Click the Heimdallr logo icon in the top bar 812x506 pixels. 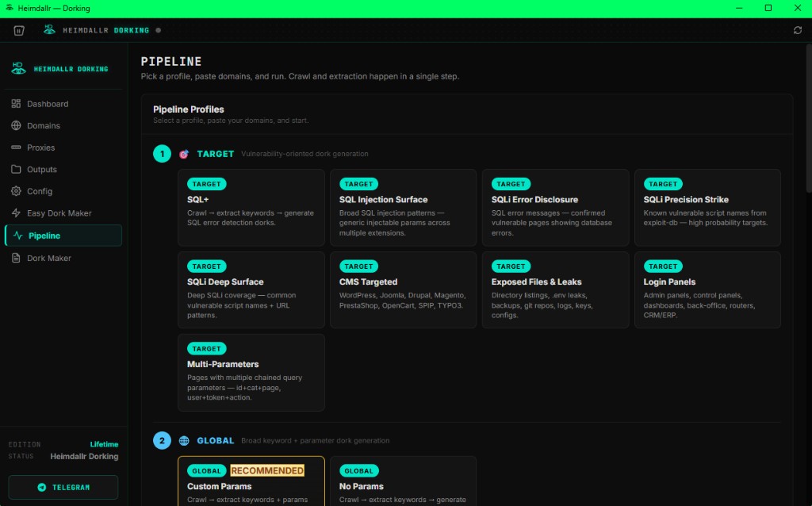coord(49,30)
